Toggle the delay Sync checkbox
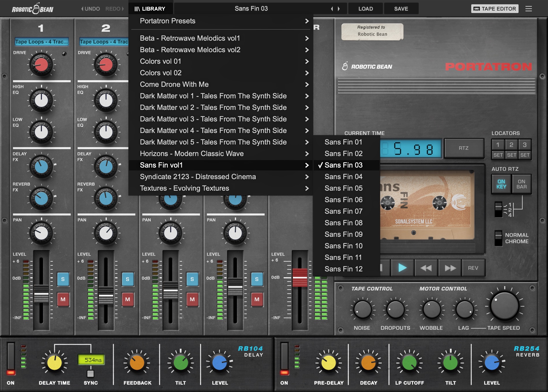The width and height of the screenshot is (548, 392). 91,374
